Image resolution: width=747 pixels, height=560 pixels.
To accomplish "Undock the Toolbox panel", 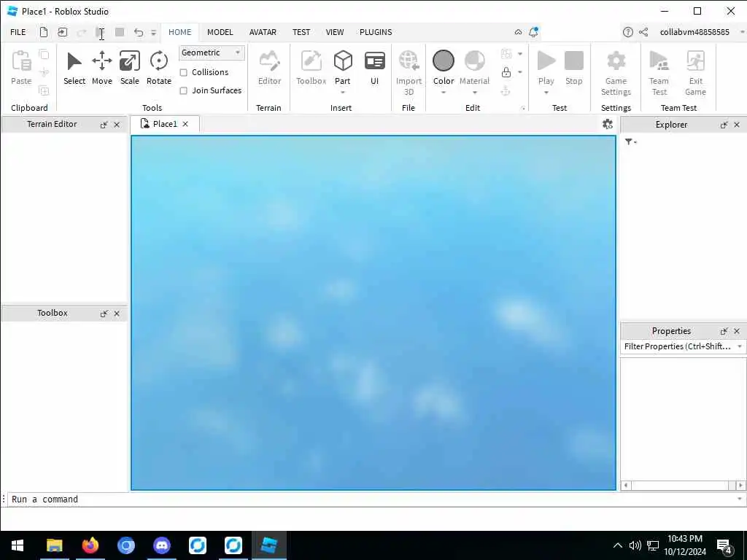I will (104, 314).
